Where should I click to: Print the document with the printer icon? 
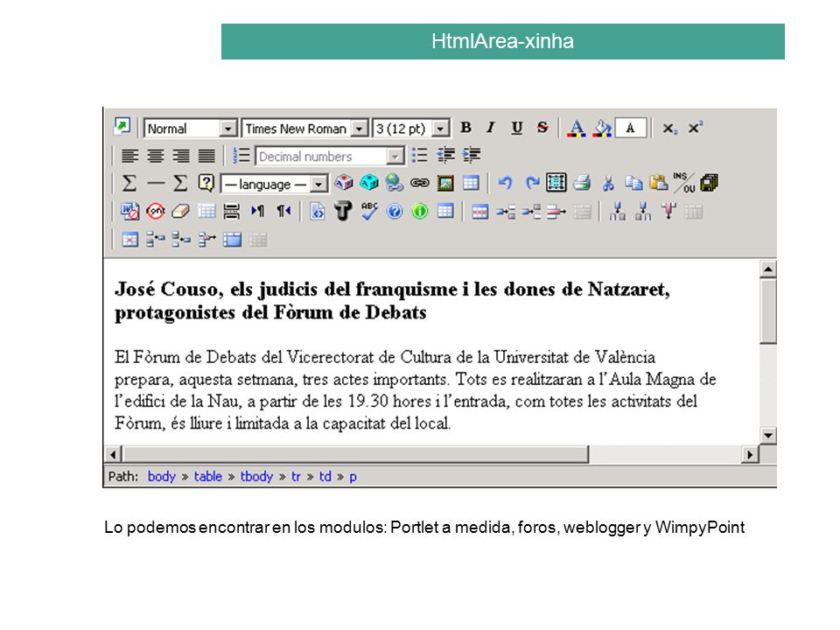tap(582, 183)
